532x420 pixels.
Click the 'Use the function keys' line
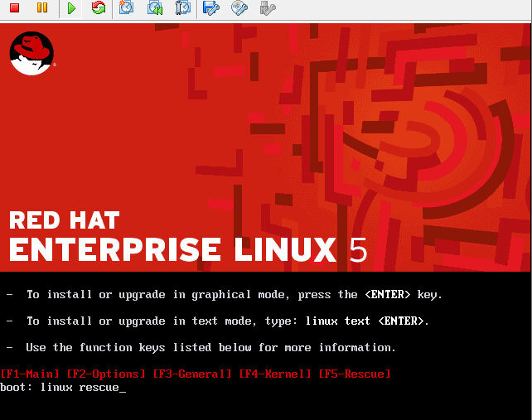[201, 347]
